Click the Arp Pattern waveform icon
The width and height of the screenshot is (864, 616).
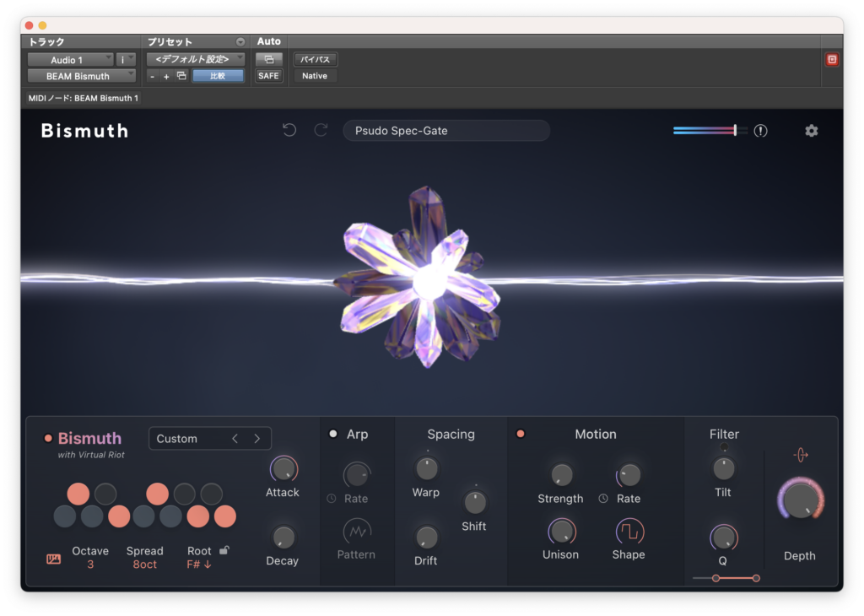357,531
